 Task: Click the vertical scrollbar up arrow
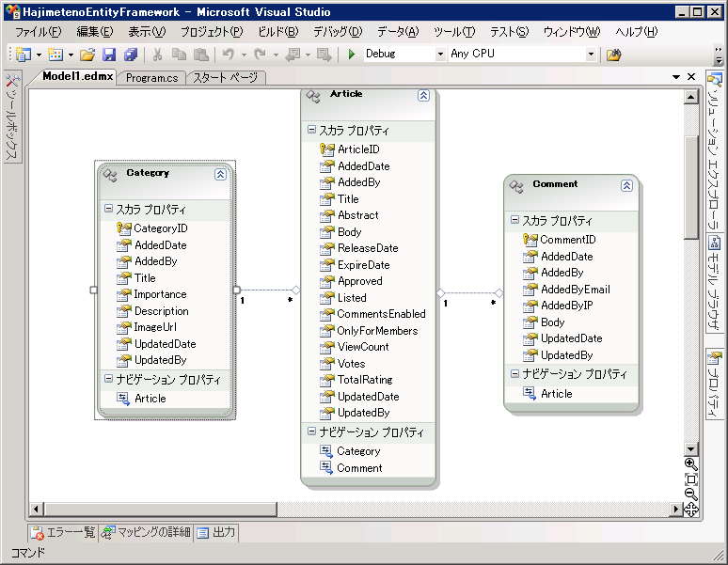[x=691, y=97]
